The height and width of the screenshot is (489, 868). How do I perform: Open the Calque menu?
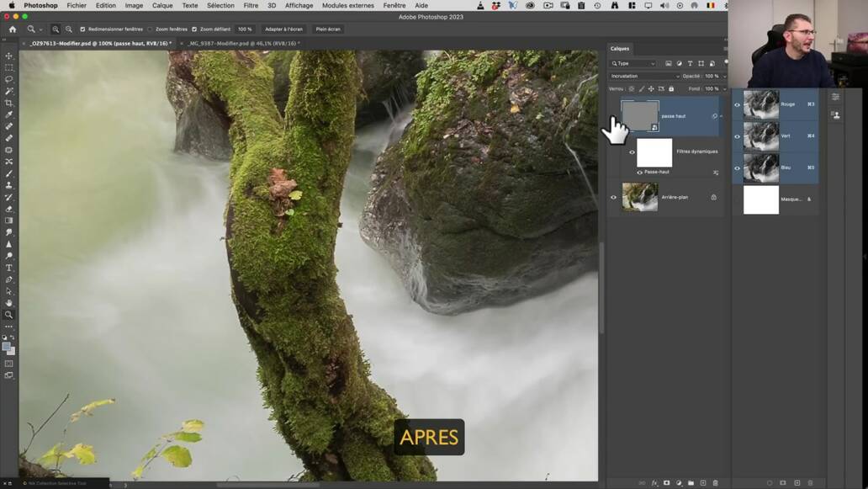(162, 6)
